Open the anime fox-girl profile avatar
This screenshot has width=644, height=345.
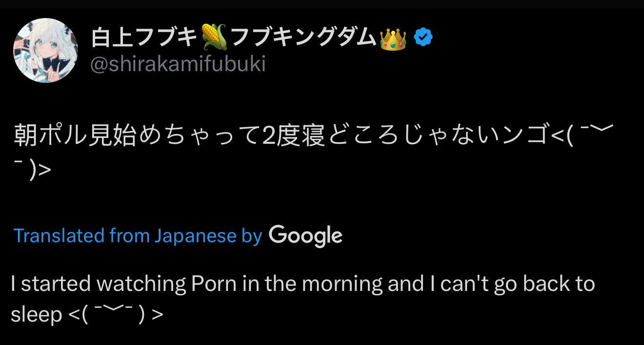[45, 50]
